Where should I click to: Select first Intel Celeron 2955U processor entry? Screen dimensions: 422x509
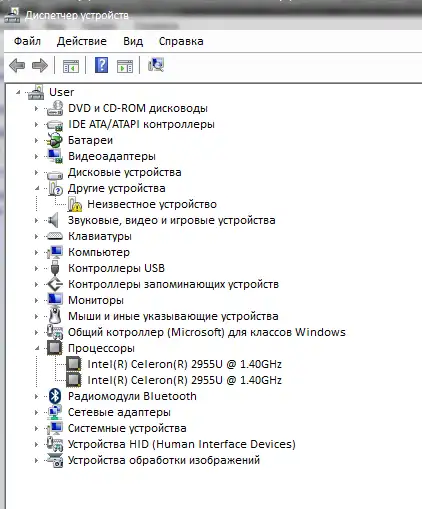pos(184,364)
